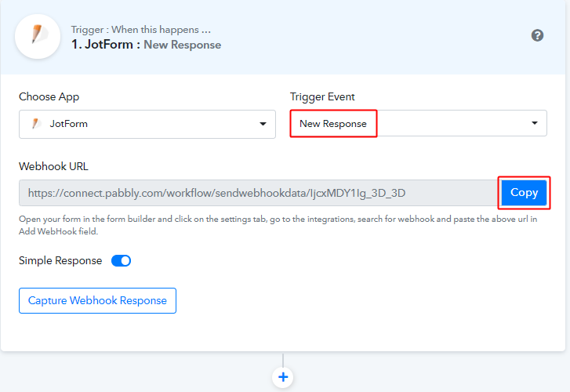Toggle the Simple Response switch
Screen dimensions: 570x392
[121, 261]
